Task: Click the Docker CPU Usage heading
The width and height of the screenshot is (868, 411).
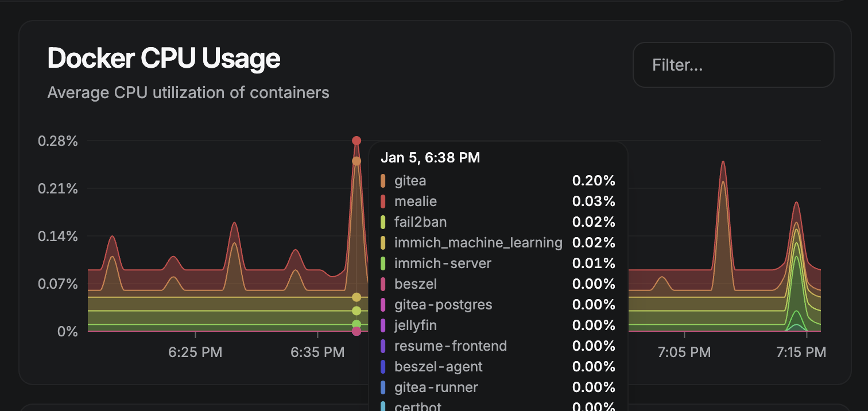Action: point(164,59)
